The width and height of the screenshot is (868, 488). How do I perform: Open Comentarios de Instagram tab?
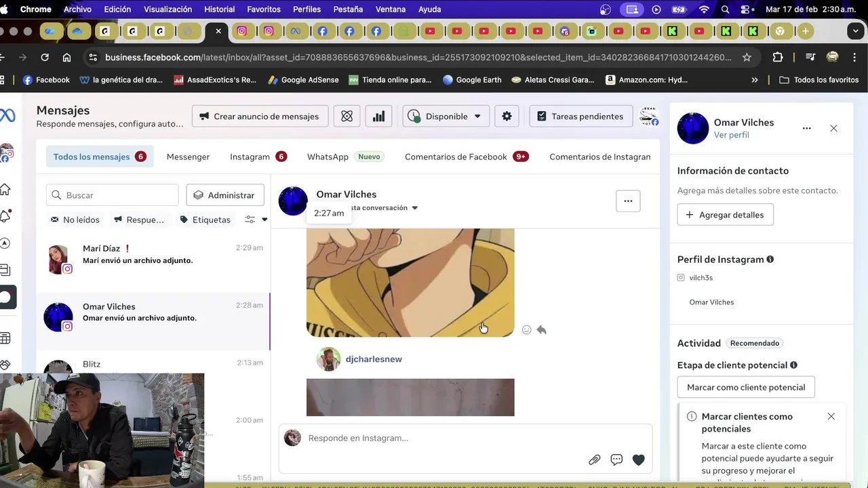tap(600, 157)
